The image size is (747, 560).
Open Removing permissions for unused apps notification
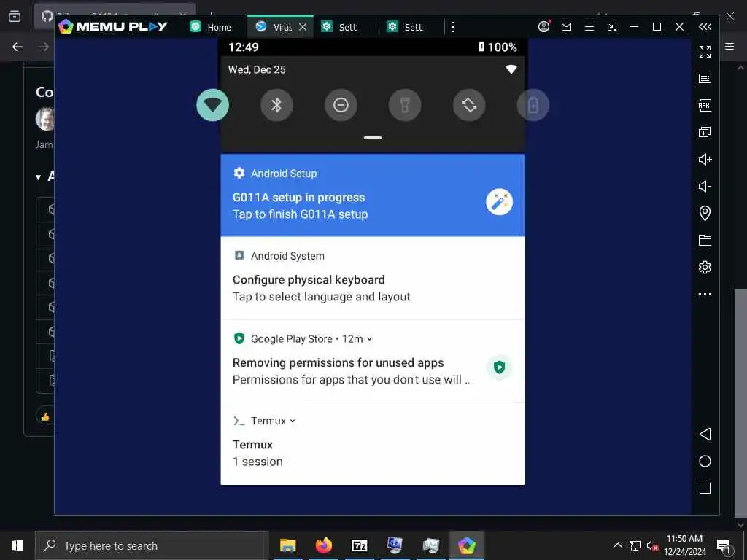(x=373, y=361)
